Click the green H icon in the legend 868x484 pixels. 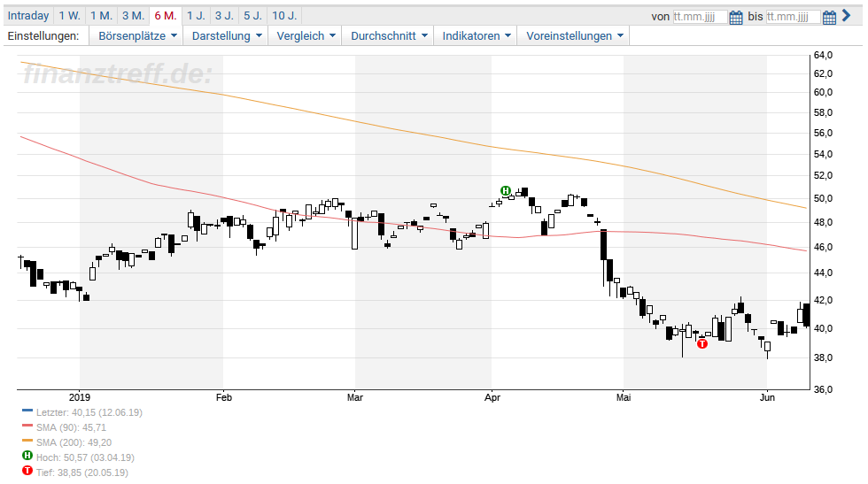coord(27,456)
